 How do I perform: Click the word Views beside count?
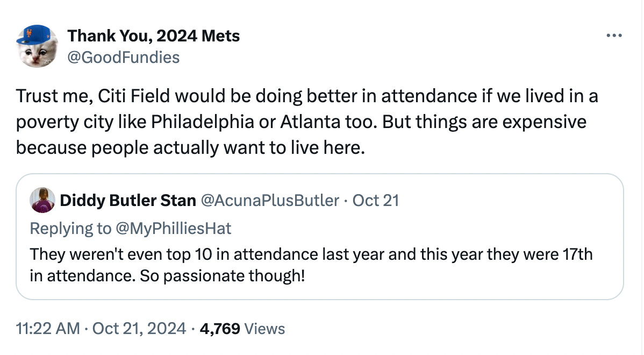click(x=264, y=329)
